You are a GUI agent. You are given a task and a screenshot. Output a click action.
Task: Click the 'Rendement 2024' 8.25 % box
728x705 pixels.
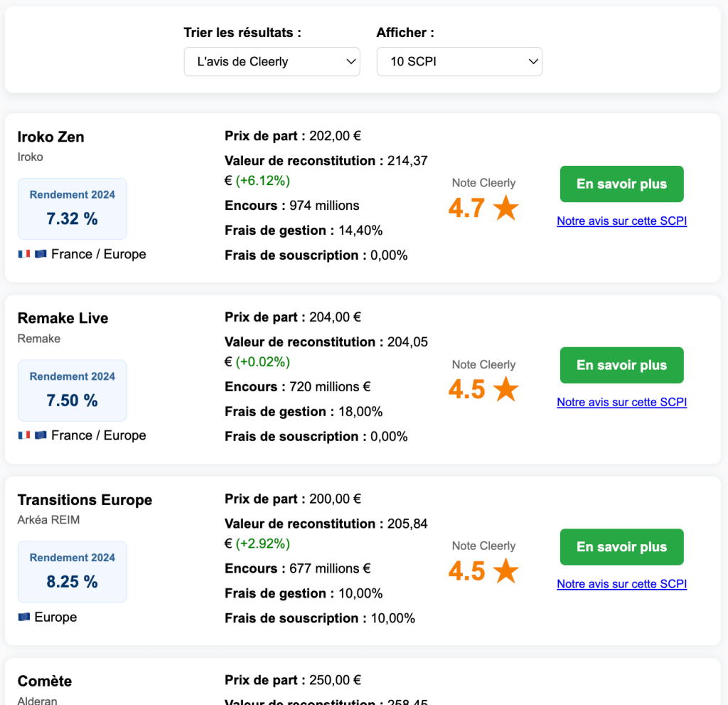pos(73,572)
